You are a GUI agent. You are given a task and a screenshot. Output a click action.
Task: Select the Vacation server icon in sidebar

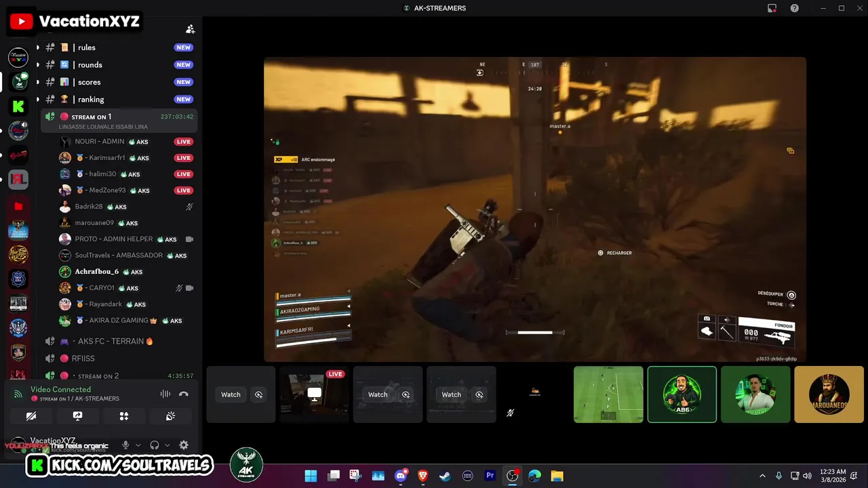18,58
